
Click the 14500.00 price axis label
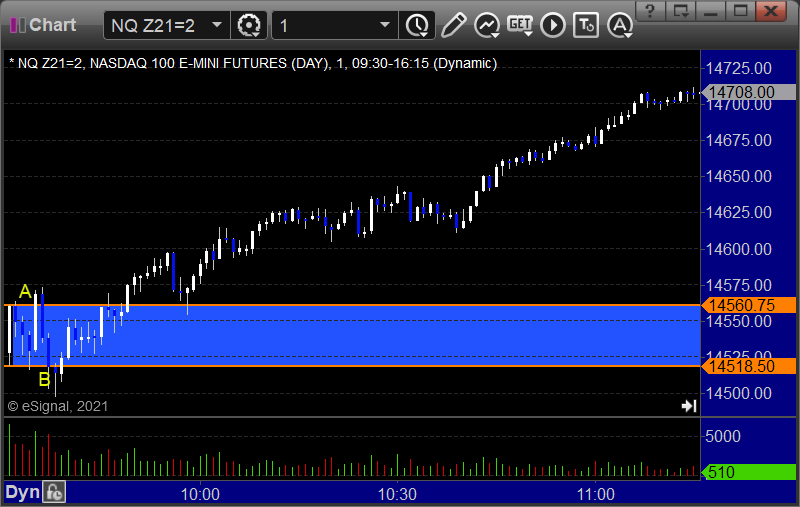(738, 393)
